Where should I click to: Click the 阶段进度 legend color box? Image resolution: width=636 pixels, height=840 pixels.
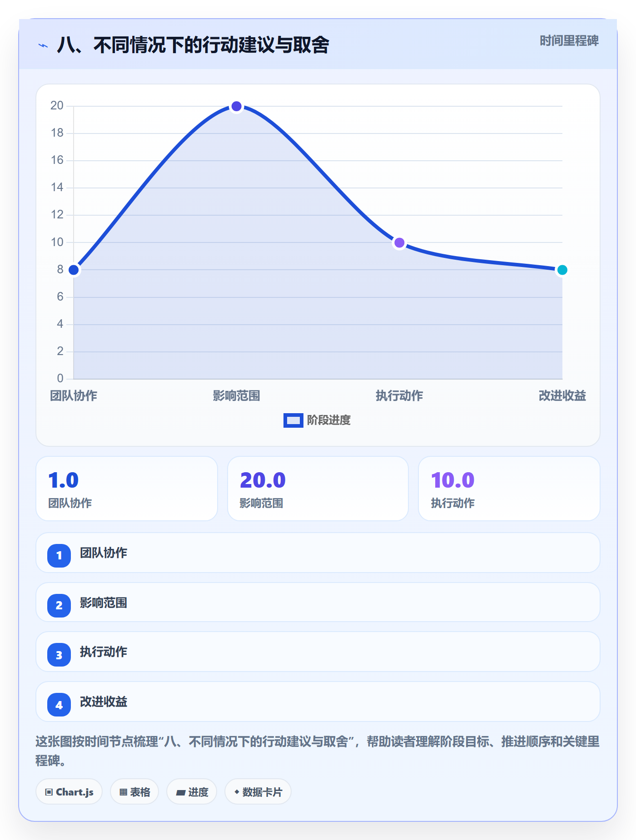click(x=293, y=420)
